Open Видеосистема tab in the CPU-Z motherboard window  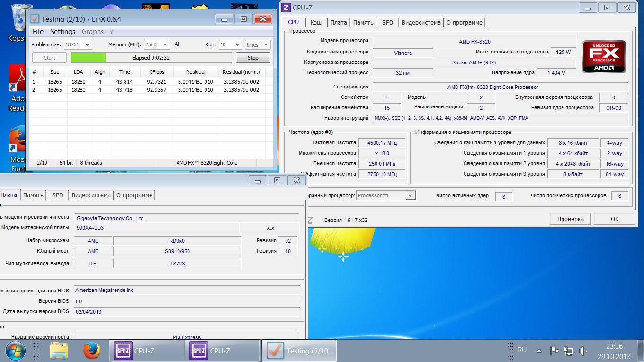(90, 195)
